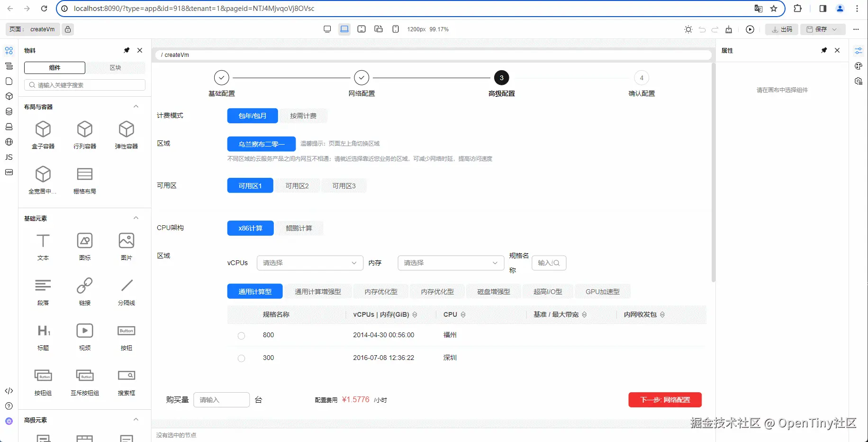
Task: Click the preview play icon
Action: coord(750,29)
